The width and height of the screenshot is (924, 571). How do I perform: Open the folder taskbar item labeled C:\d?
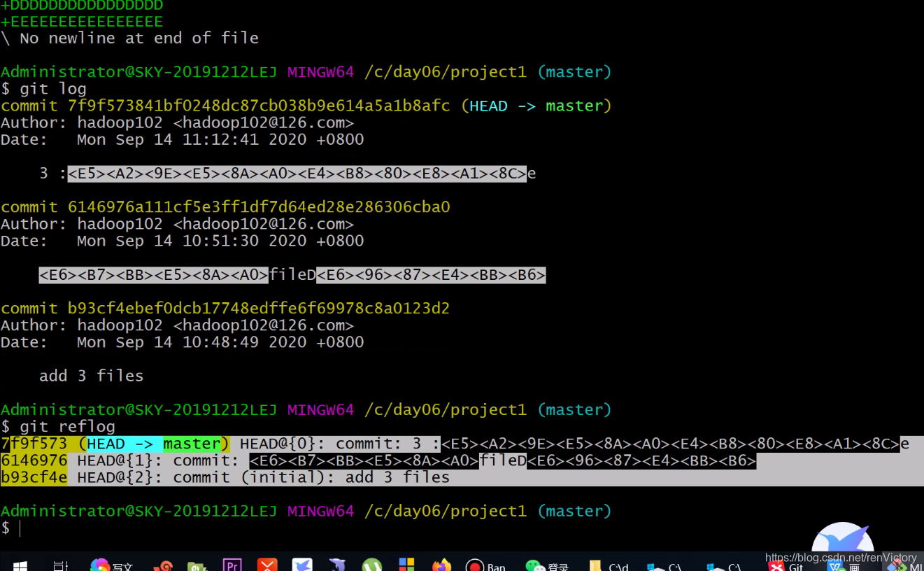click(608, 565)
